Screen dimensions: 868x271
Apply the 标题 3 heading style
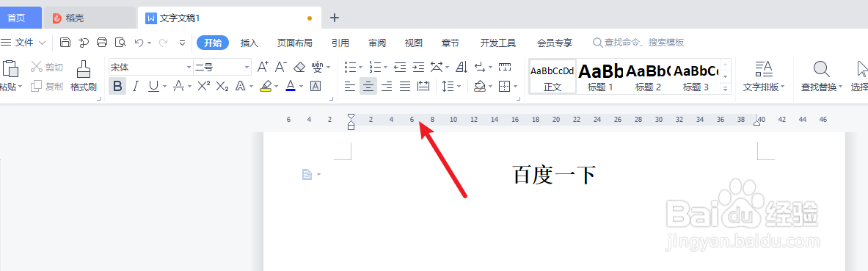(696, 76)
